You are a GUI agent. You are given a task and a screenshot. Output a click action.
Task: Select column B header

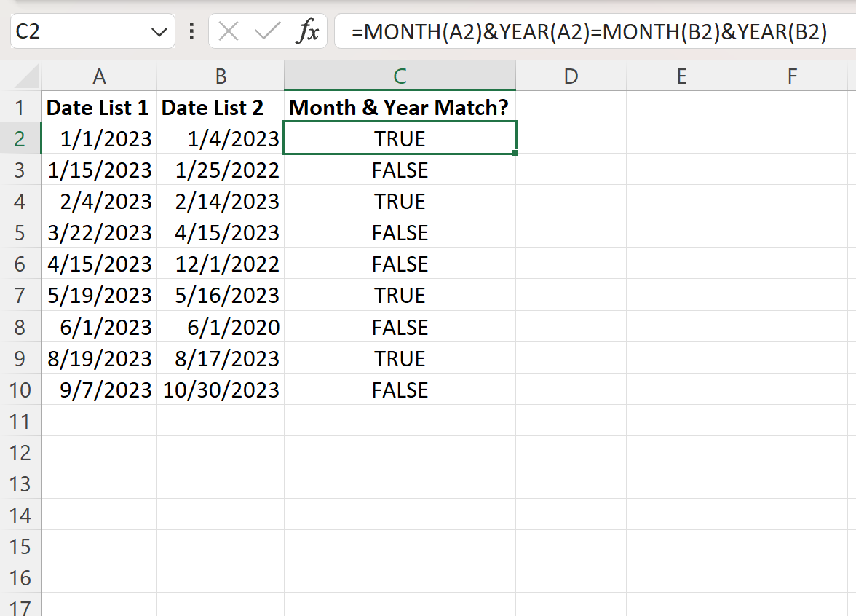click(x=221, y=75)
